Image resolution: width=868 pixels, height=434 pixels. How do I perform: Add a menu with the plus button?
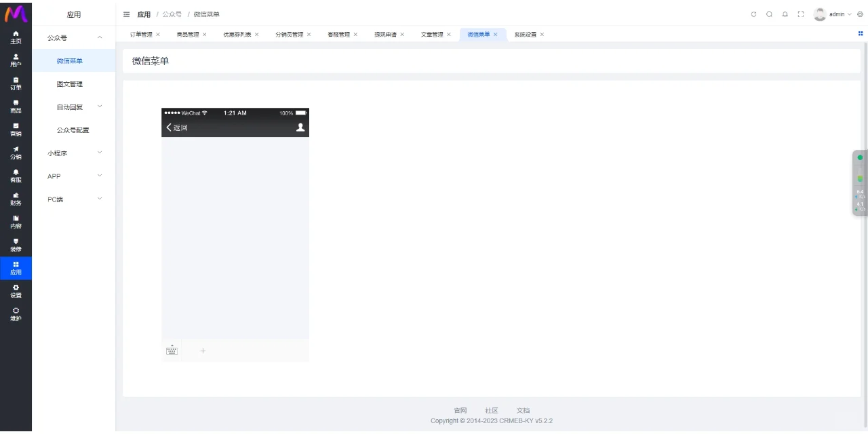click(x=203, y=351)
